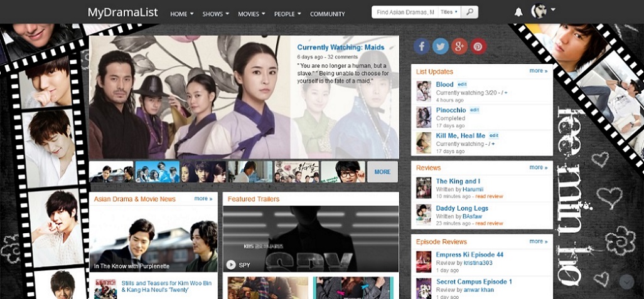Open more in List Updates
Screen dimensions: 644x299
click(539, 71)
